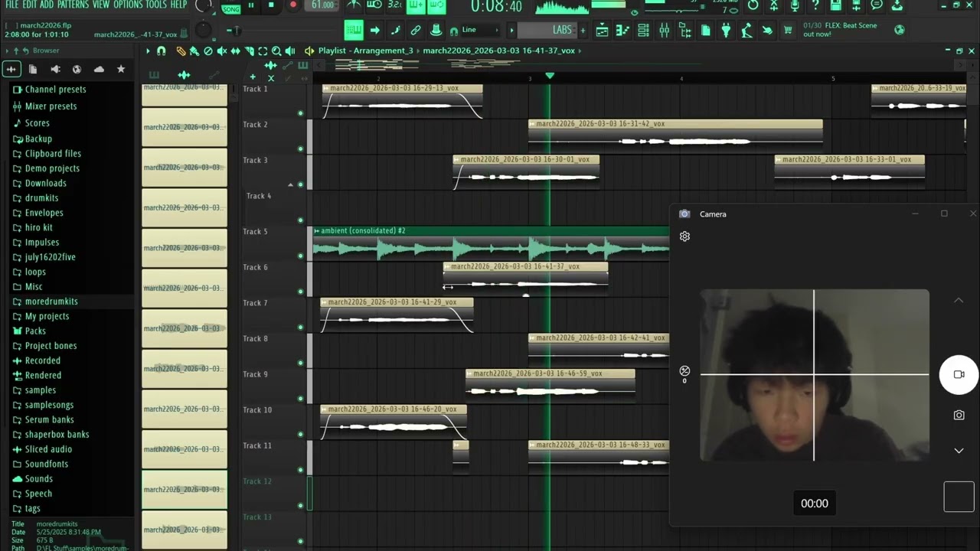Viewport: 980px width, 551px height.
Task: Click the help question mark icon
Action: [x=815, y=5]
